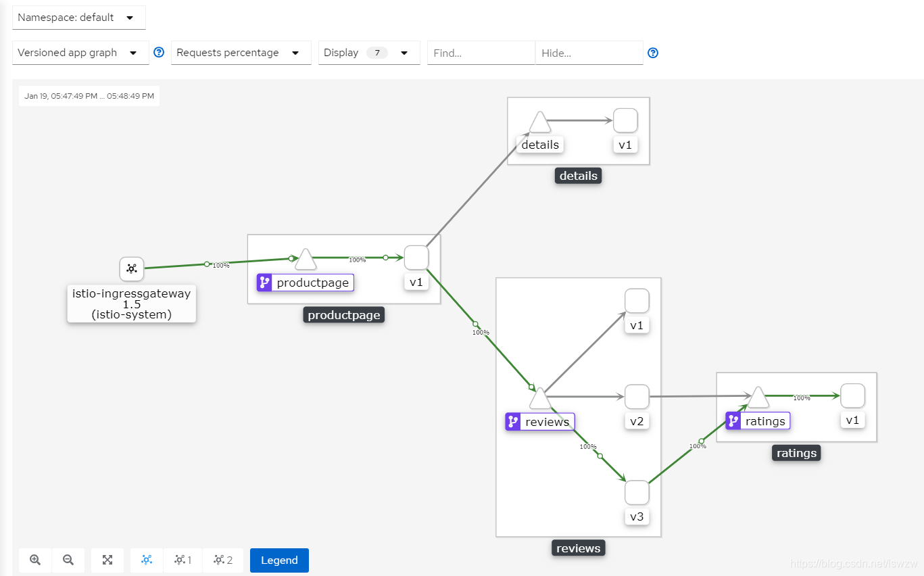Viewport: 924px width, 576px height.
Task: Click the 100% label on reviews-to-v3 edge
Action: [588, 447]
